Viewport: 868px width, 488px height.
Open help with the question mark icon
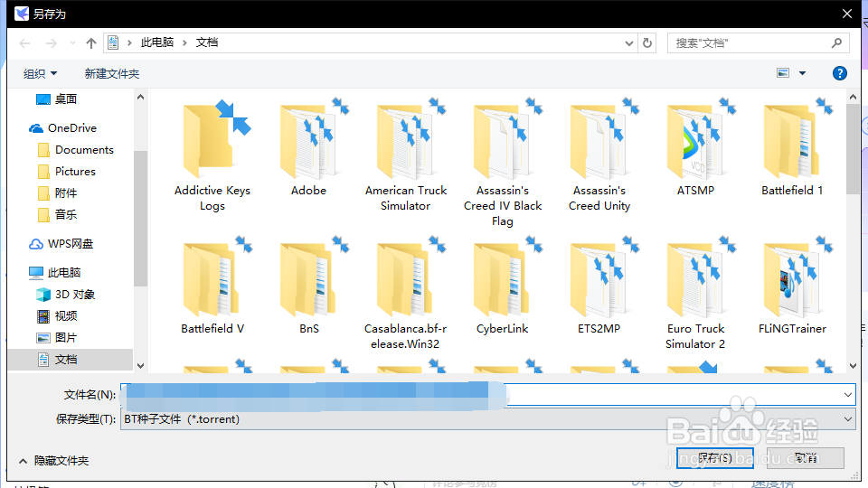[x=839, y=73]
